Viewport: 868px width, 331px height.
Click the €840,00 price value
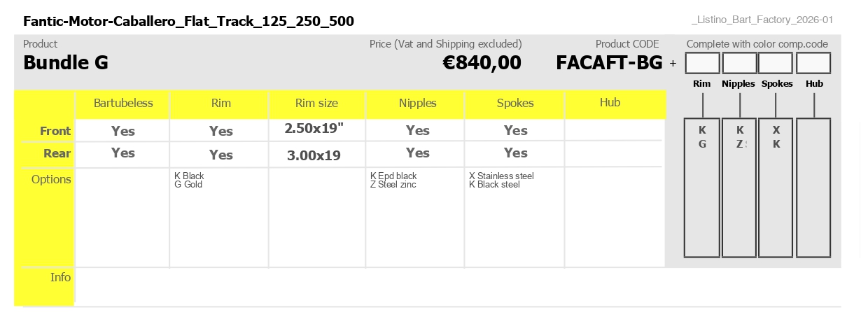tap(482, 63)
